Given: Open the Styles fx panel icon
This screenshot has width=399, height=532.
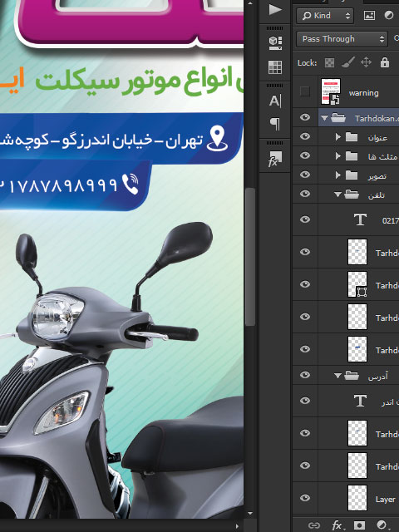Looking at the screenshot, I should pos(275,159).
